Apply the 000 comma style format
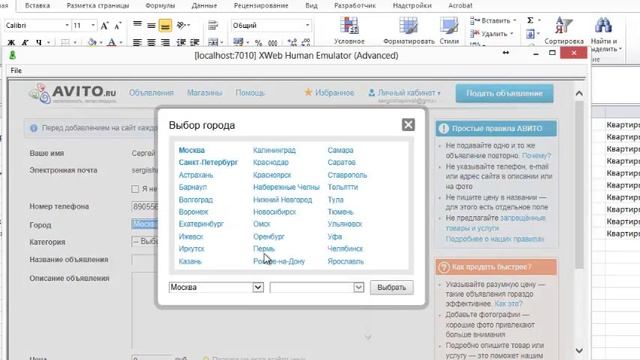The width and height of the screenshot is (640, 360). (273, 42)
